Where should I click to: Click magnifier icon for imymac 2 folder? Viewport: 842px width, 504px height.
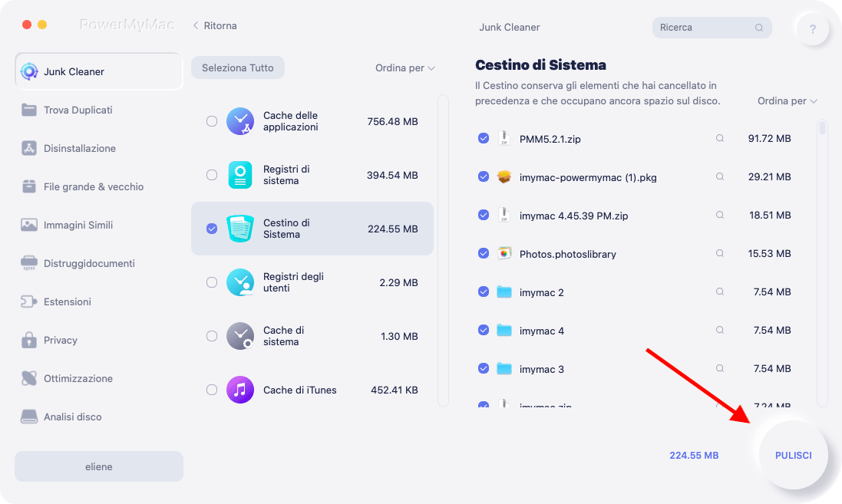coord(719,292)
